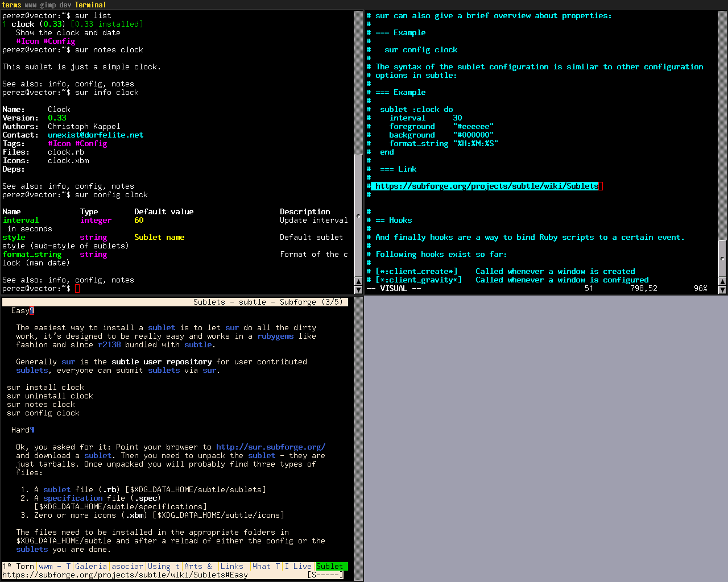The height and width of the screenshot is (582, 728).
Task: Click the "96%" position indicator in vim
Action: 701,289
